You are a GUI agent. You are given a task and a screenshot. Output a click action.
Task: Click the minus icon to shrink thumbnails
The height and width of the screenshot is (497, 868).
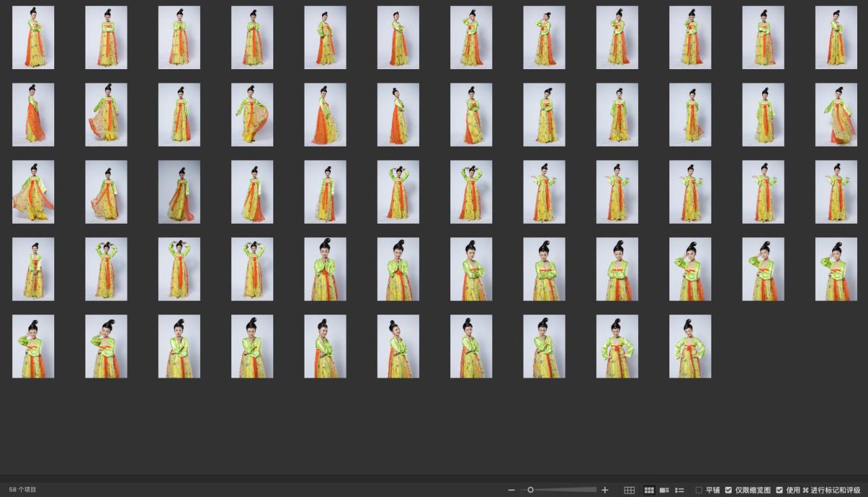pyautogui.click(x=511, y=490)
